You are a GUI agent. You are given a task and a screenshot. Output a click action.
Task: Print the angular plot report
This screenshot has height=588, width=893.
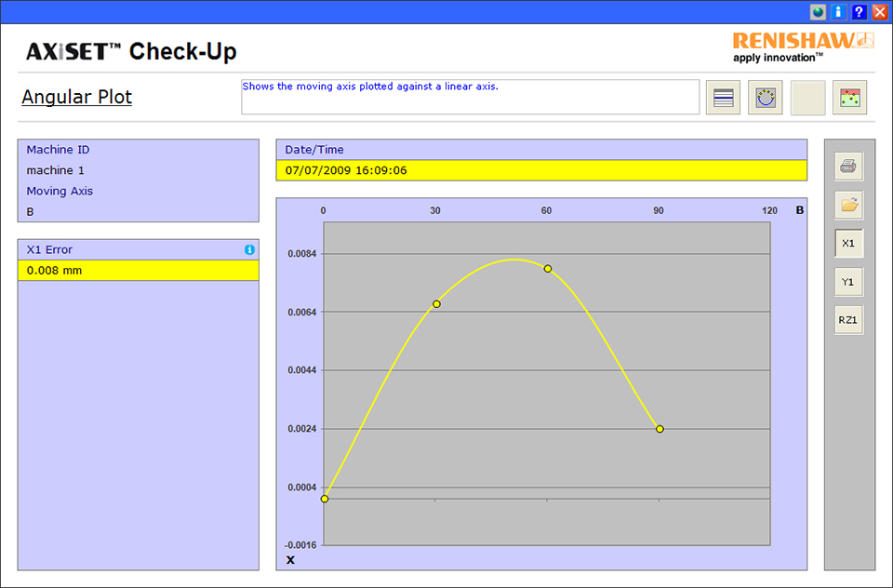coord(848,167)
